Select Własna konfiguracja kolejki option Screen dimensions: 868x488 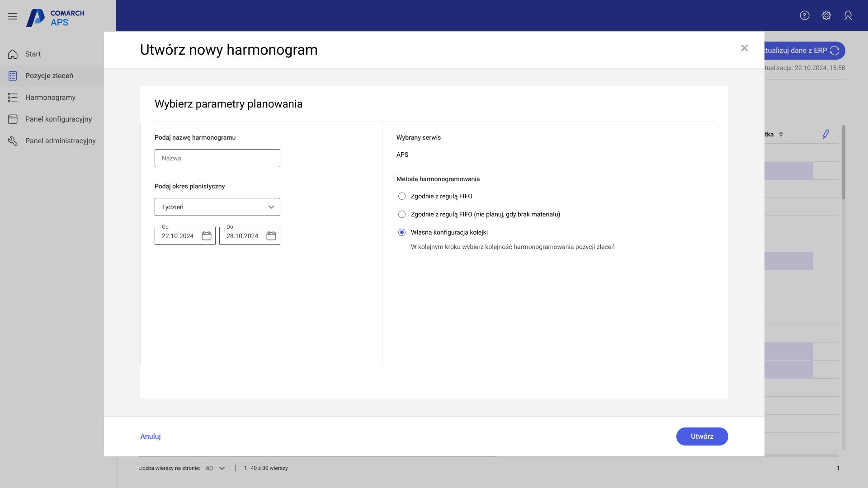point(402,232)
